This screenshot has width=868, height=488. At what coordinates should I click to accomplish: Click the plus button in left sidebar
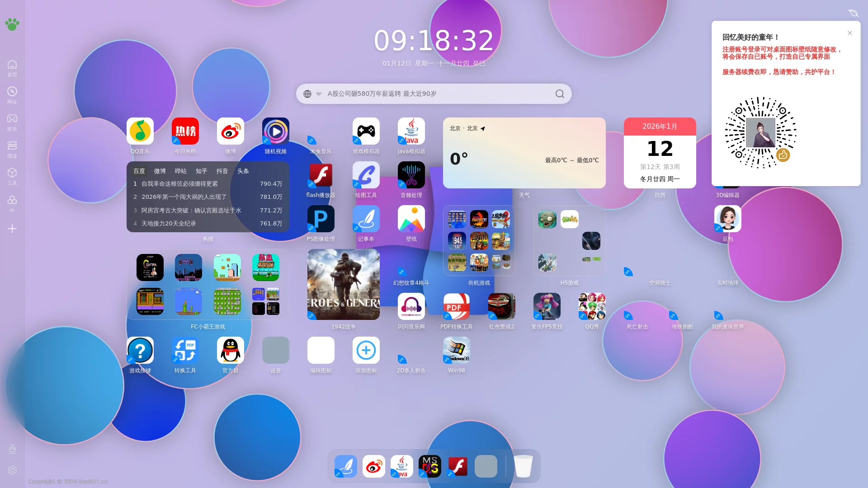(x=12, y=229)
